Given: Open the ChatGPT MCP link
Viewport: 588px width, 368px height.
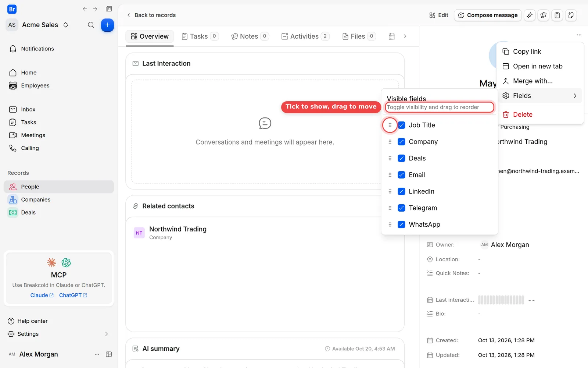Looking at the screenshot, I should 73,295.
